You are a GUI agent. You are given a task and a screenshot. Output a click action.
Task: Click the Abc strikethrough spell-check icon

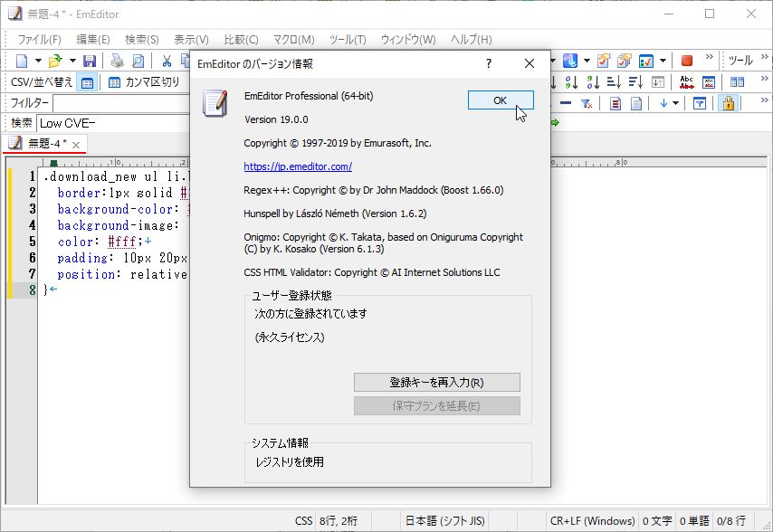[x=685, y=81]
